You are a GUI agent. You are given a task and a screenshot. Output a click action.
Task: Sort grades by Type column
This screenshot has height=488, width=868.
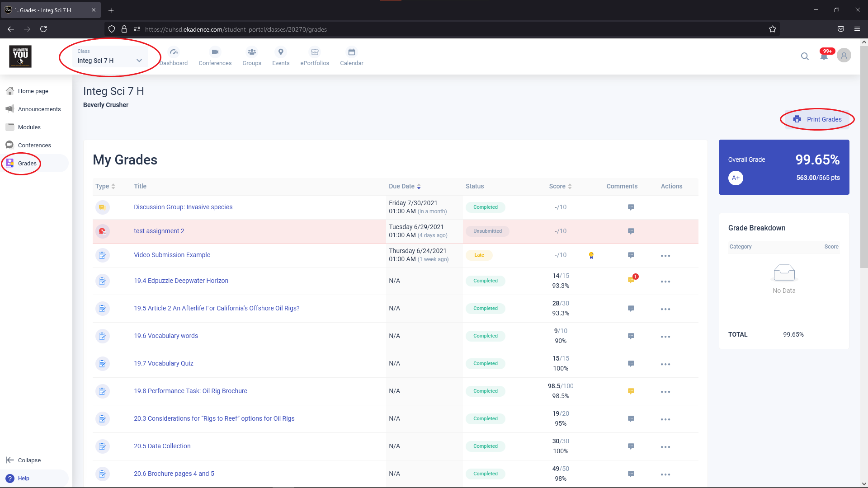[x=105, y=186]
